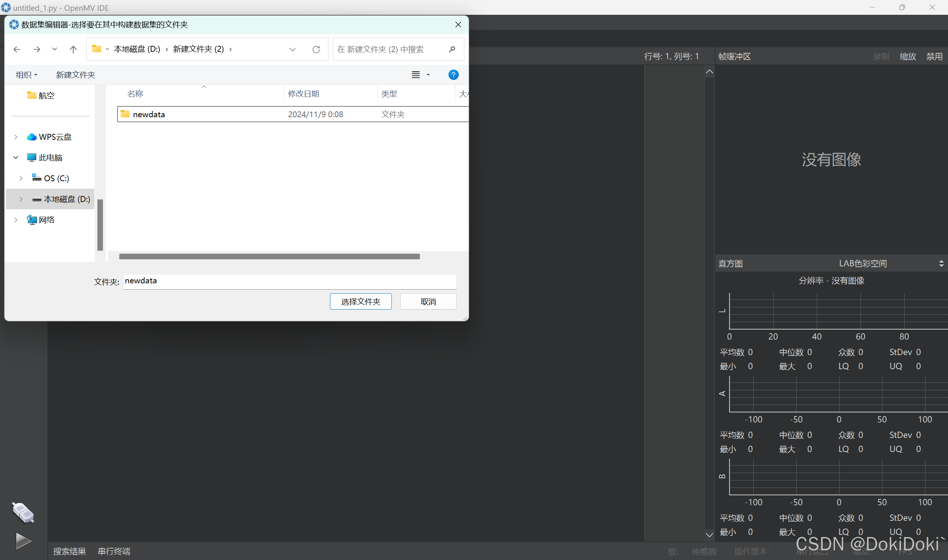Toggle frame buffer 缩放 (zoom)
The height and width of the screenshot is (560, 948).
(x=908, y=57)
